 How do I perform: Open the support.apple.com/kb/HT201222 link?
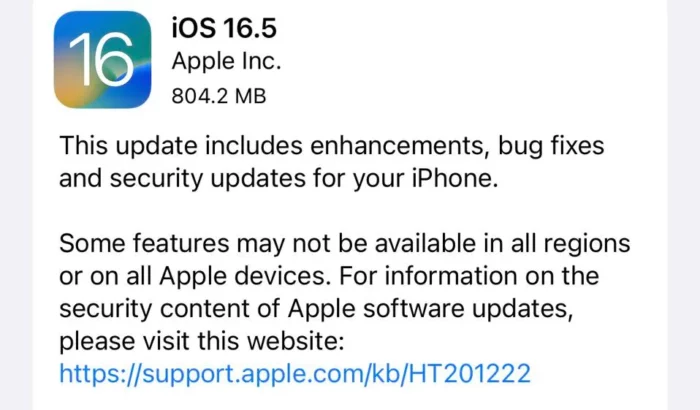coord(295,373)
